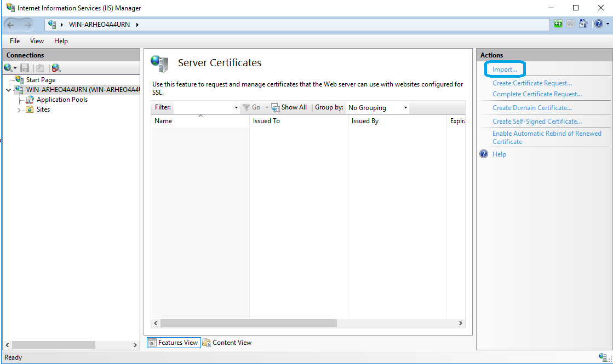Open the Filter field dropdown arrow
The width and height of the screenshot is (613, 364).
(236, 108)
